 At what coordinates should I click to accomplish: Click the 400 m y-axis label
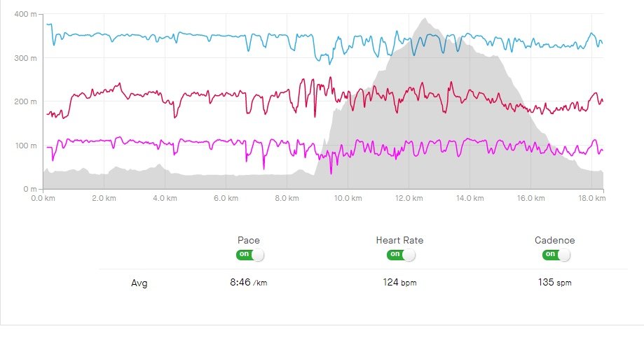point(26,14)
